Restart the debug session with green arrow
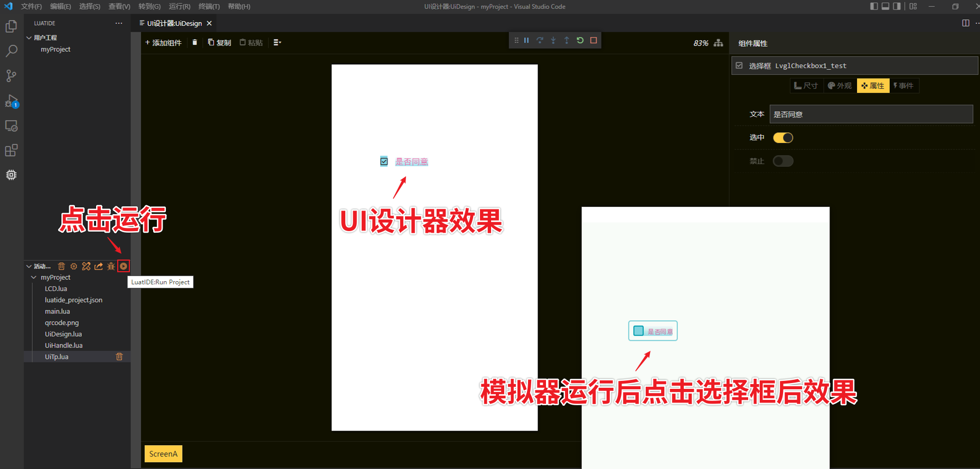Screen dimensions: 980x469 (580, 41)
